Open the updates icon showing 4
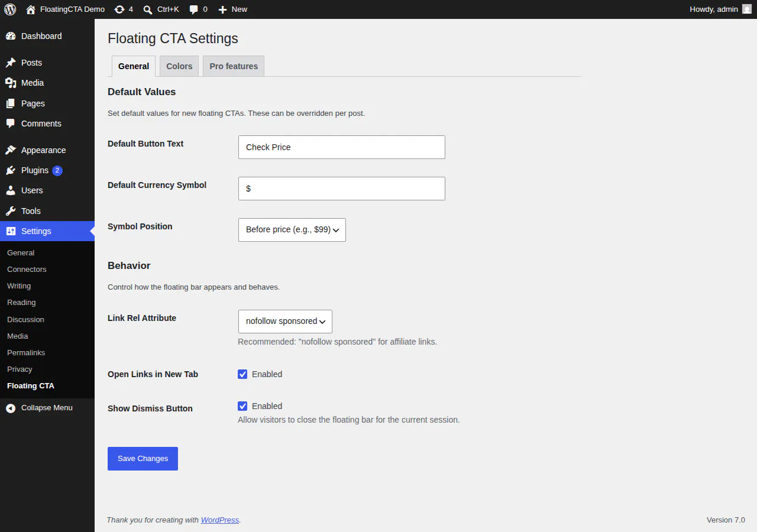 coord(119,9)
